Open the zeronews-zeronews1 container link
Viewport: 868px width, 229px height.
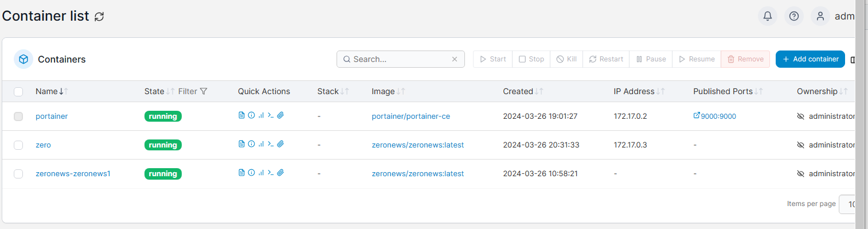pos(73,173)
